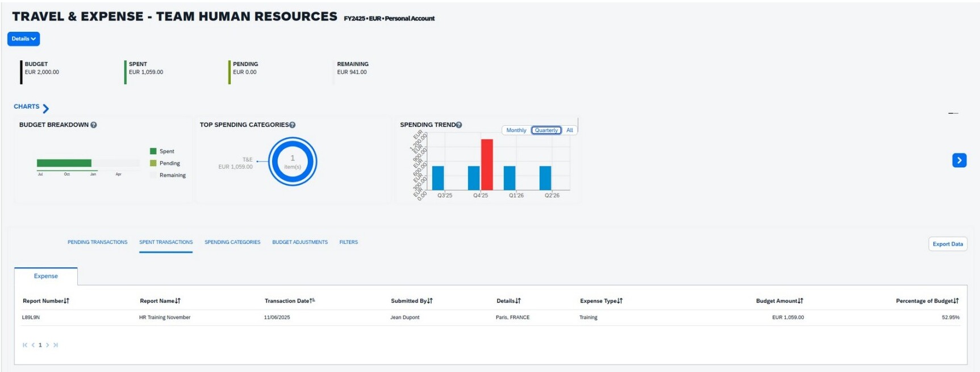980x372 pixels.
Task: Click report name HR Training November
Action: 165,317
